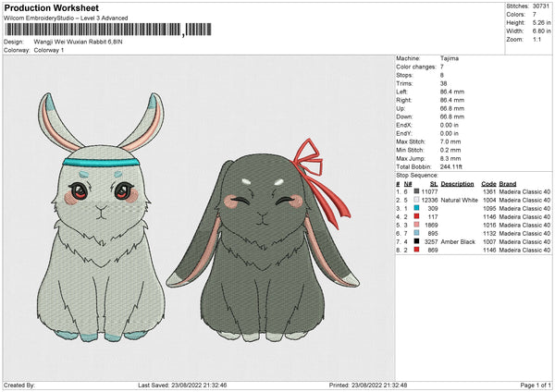Screen dimensions: 555x392
Task: Click the Trims value '38'
Action: [x=443, y=83]
